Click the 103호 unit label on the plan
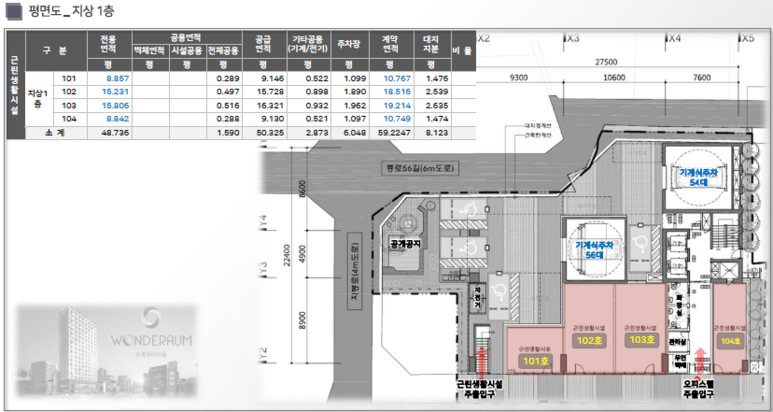The width and height of the screenshot is (773, 412). click(x=640, y=340)
